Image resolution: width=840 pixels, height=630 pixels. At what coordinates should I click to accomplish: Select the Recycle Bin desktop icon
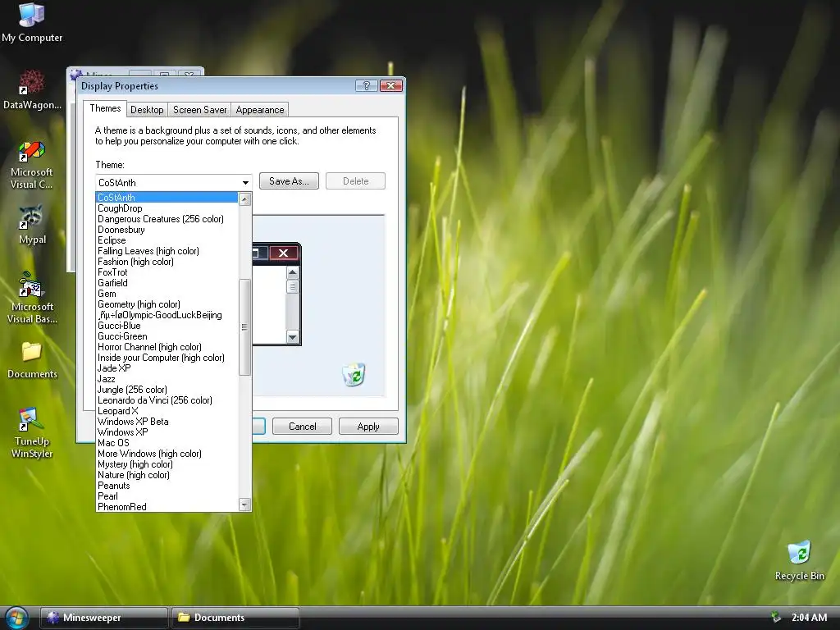[x=799, y=561]
